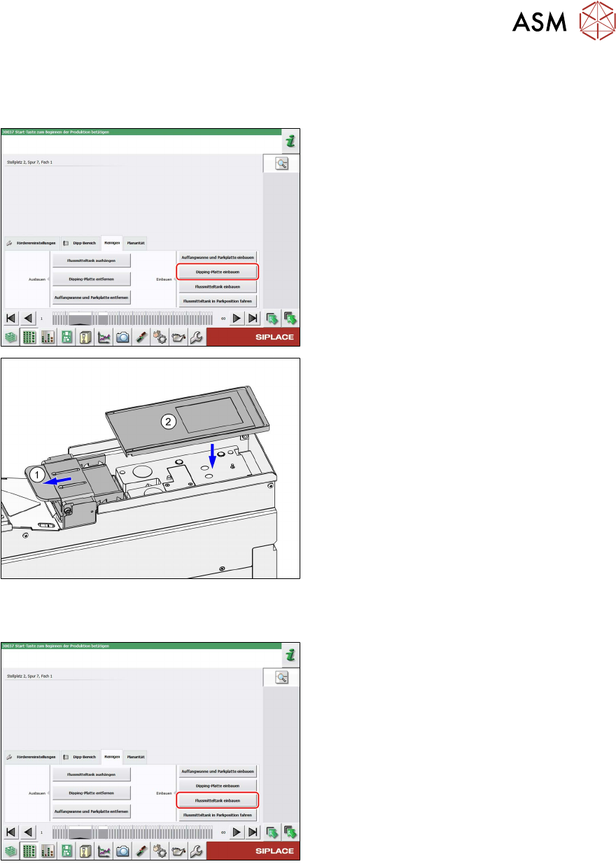Switch to Dipp-Bereich tab, upper screenshot

pos(80,243)
